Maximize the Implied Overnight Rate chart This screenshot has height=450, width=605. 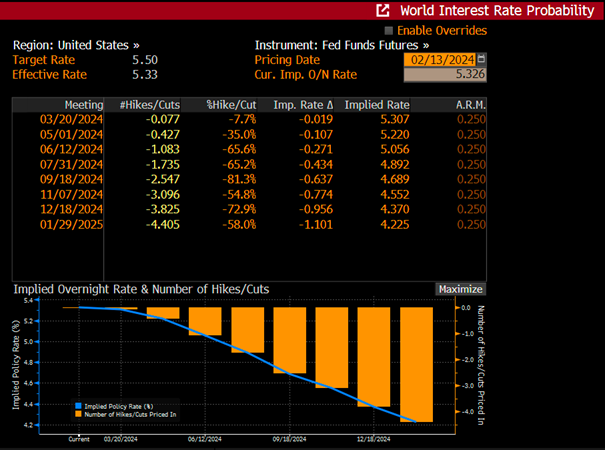(x=460, y=289)
